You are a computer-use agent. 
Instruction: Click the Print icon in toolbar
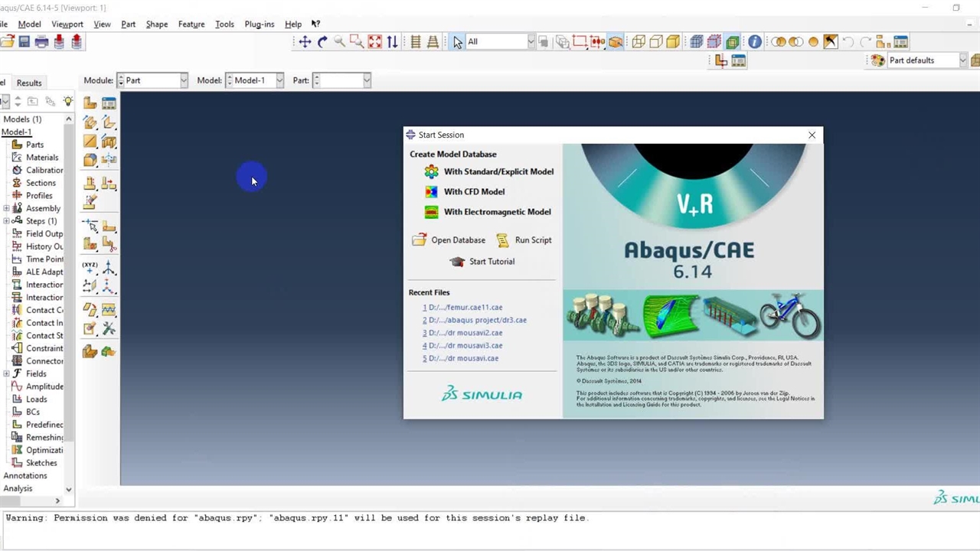[x=42, y=42]
